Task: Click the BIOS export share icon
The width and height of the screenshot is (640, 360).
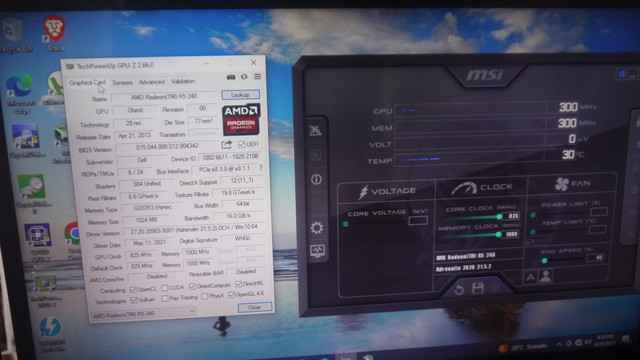Action: pos(227,144)
